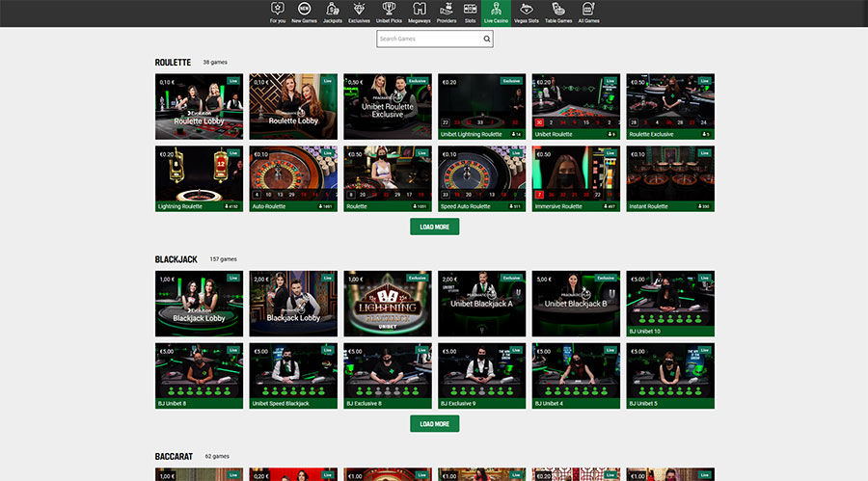The image size is (868, 481).
Task: Open the Table Games category
Action: tap(558, 13)
